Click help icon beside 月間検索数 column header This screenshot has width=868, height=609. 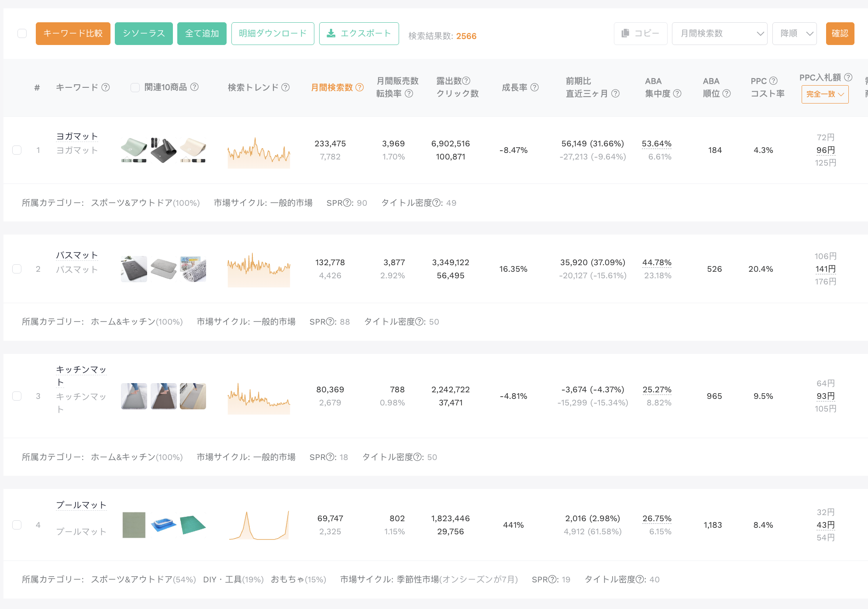(x=360, y=87)
